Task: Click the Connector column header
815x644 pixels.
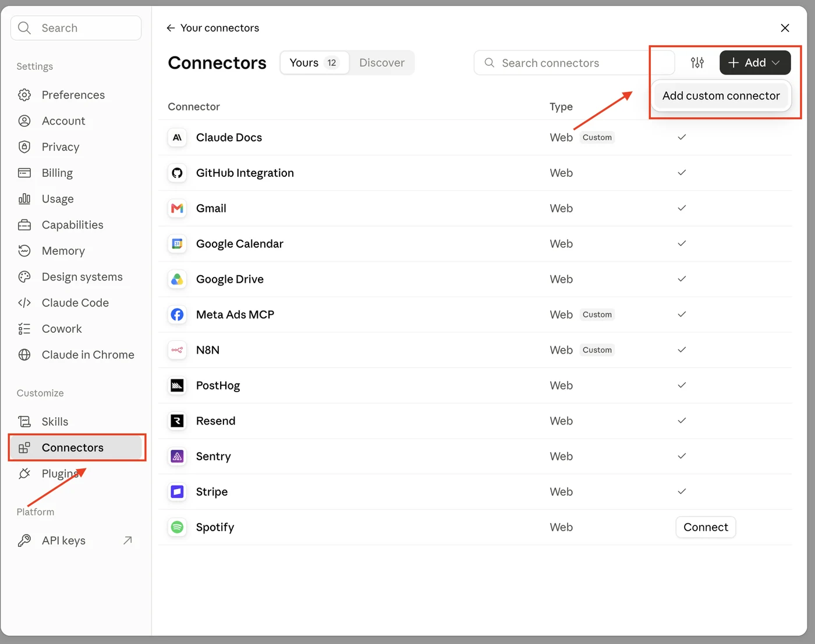Action: coord(194,107)
